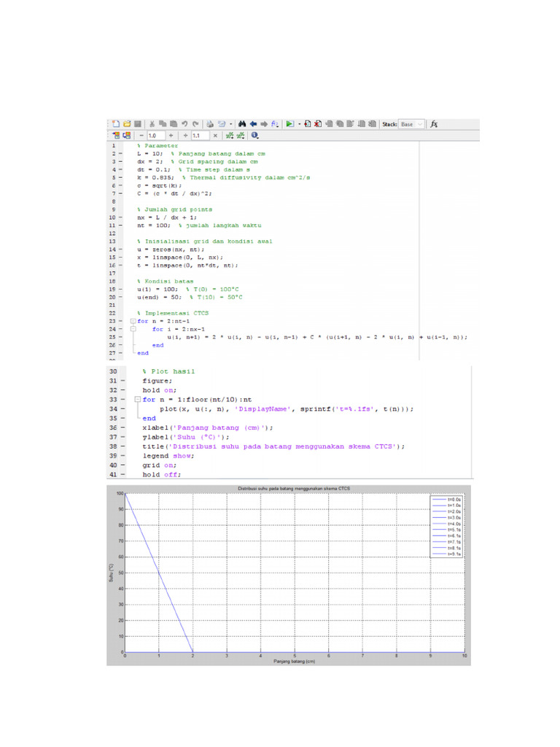Screen dimensions: 560x747
Task: Open the Stack Base dropdown
Action: click(411, 124)
